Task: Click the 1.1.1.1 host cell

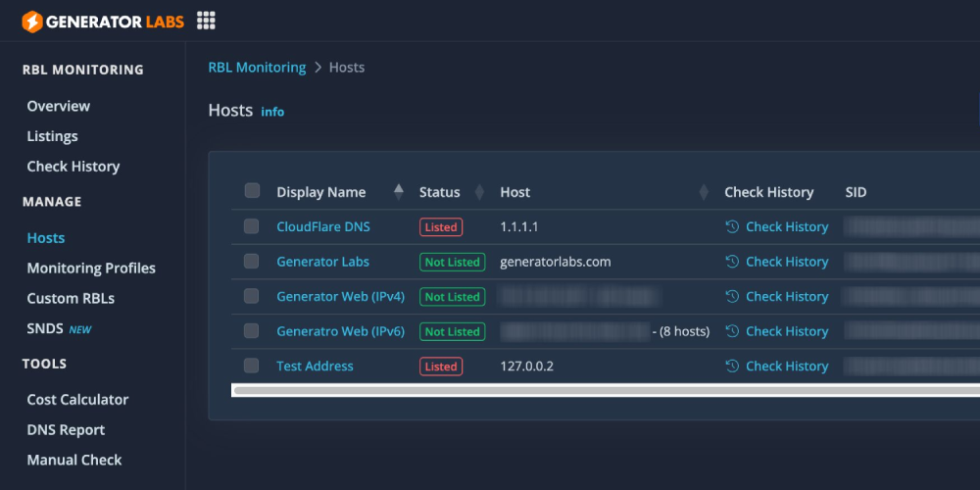Action: click(519, 227)
